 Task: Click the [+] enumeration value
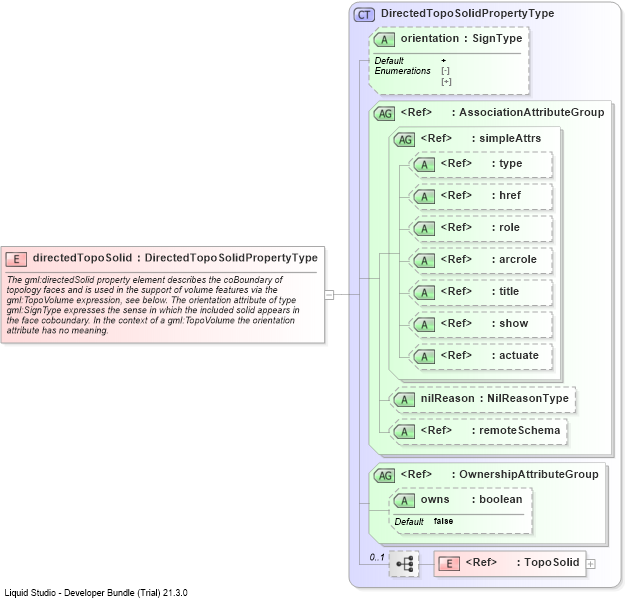pyautogui.click(x=446, y=82)
